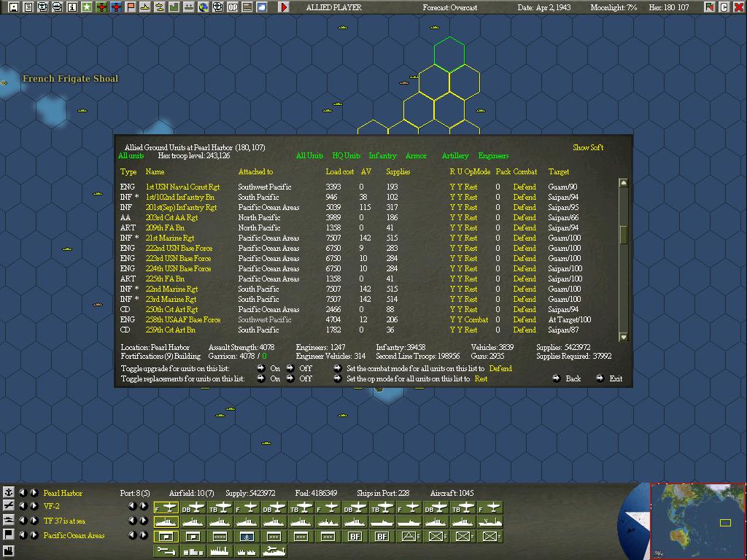747x560 pixels.
Task: Click the repair ship with wrench icon
Action: [274, 551]
